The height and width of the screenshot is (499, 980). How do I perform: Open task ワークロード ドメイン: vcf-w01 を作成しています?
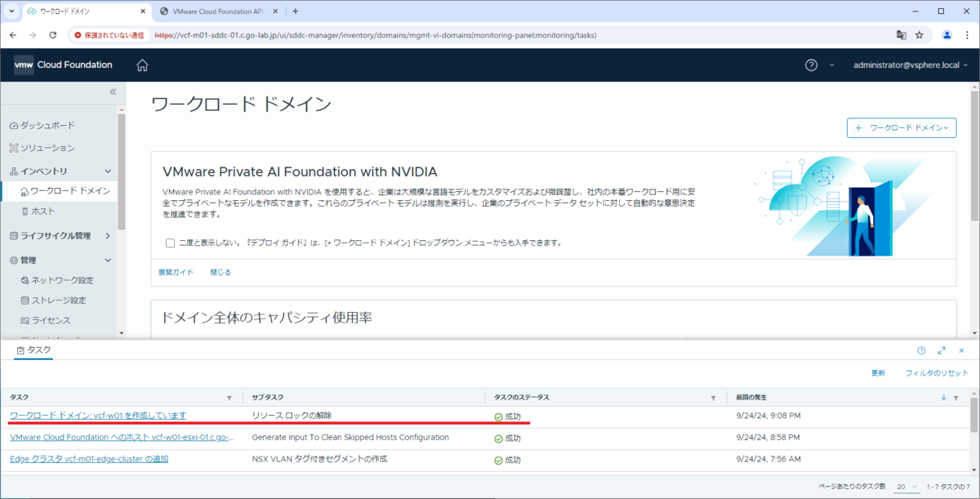tap(98, 416)
